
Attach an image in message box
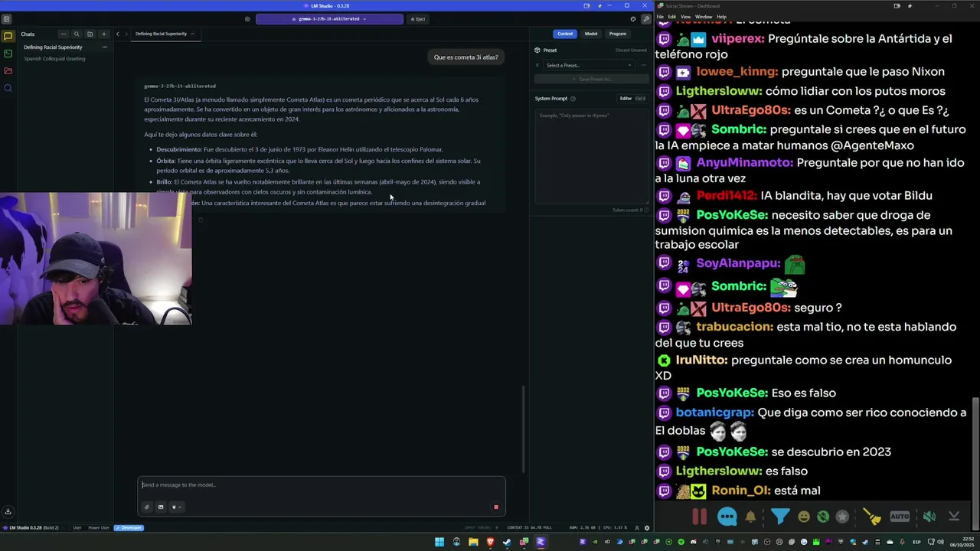(161, 507)
